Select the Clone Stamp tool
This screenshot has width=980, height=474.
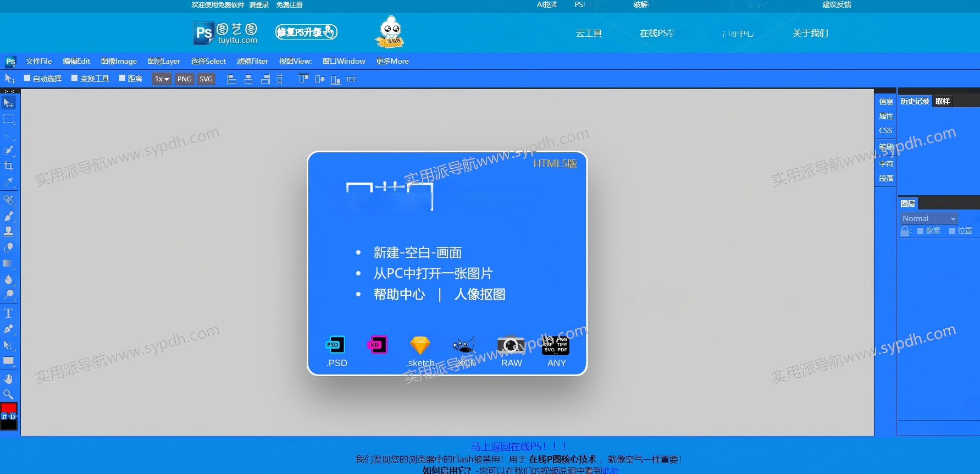pyautogui.click(x=8, y=232)
